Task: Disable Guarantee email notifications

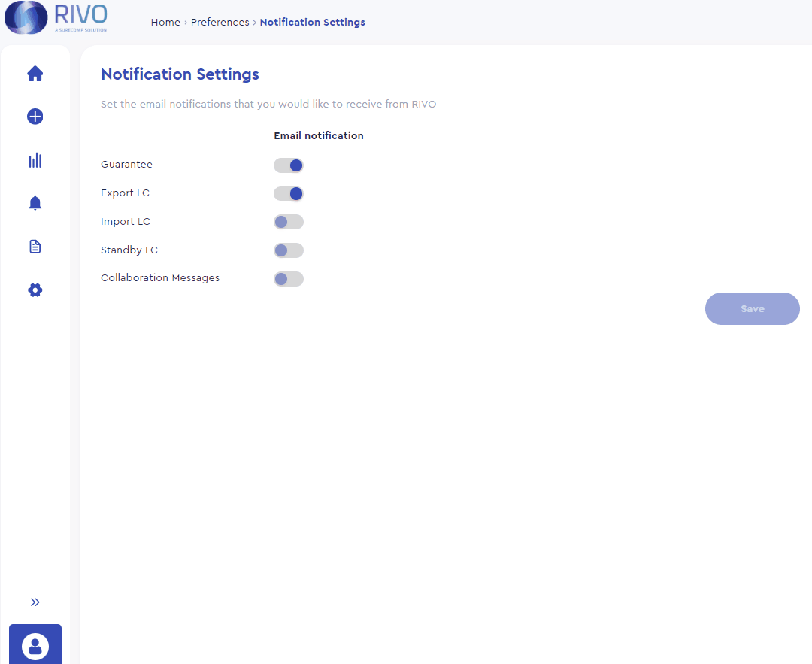Action: pyautogui.click(x=289, y=165)
